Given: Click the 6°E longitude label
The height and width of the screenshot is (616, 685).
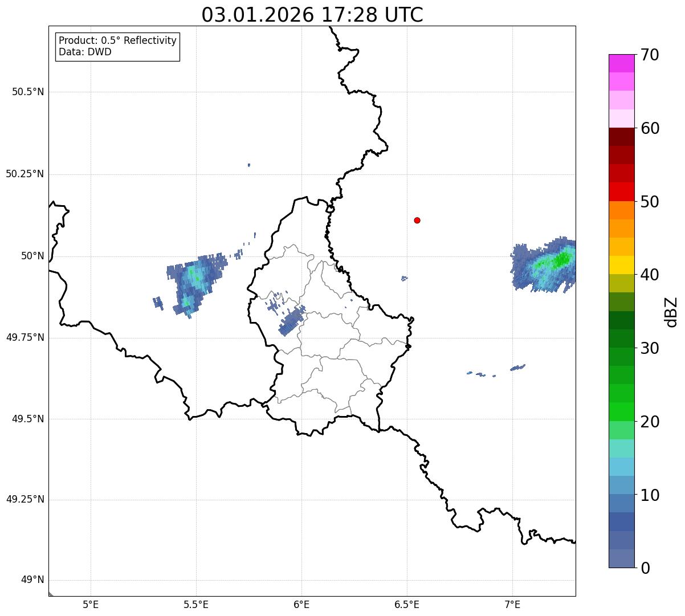Looking at the screenshot, I should [x=301, y=604].
